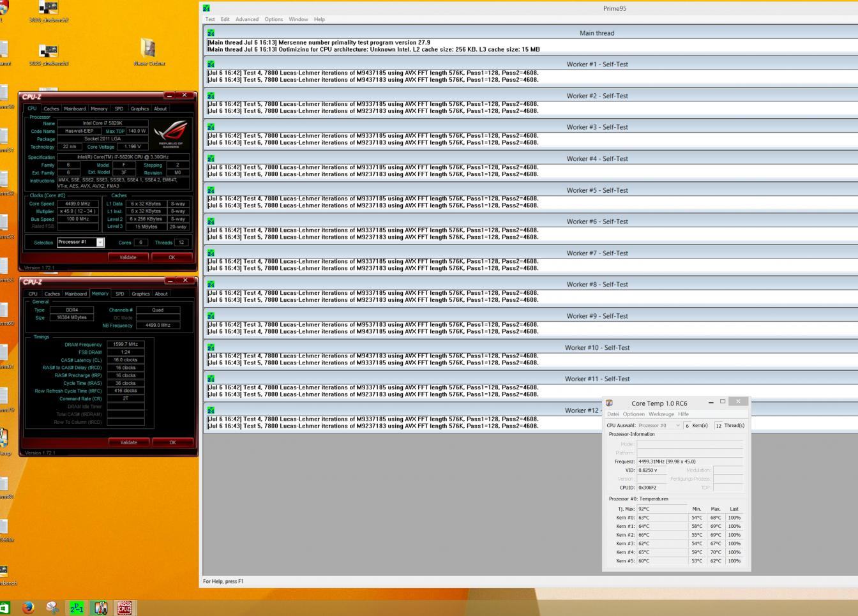Open the Werkzeuge menu in Core Temp

click(661, 414)
